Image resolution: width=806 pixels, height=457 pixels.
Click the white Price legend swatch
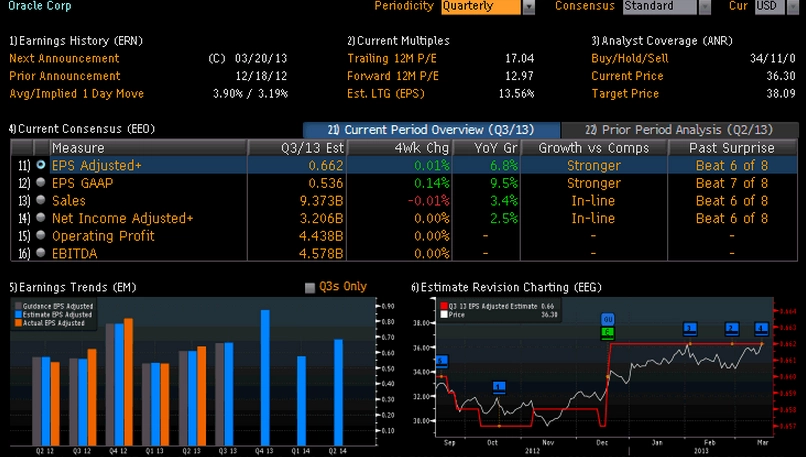[x=444, y=314]
